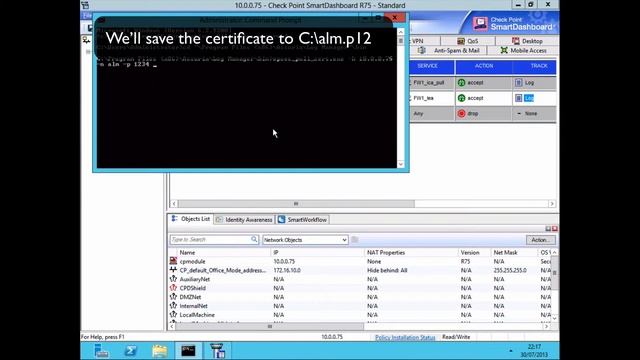Click accept icon in the FW1_lea rule
This screenshot has width=640, height=360.
[462, 98]
